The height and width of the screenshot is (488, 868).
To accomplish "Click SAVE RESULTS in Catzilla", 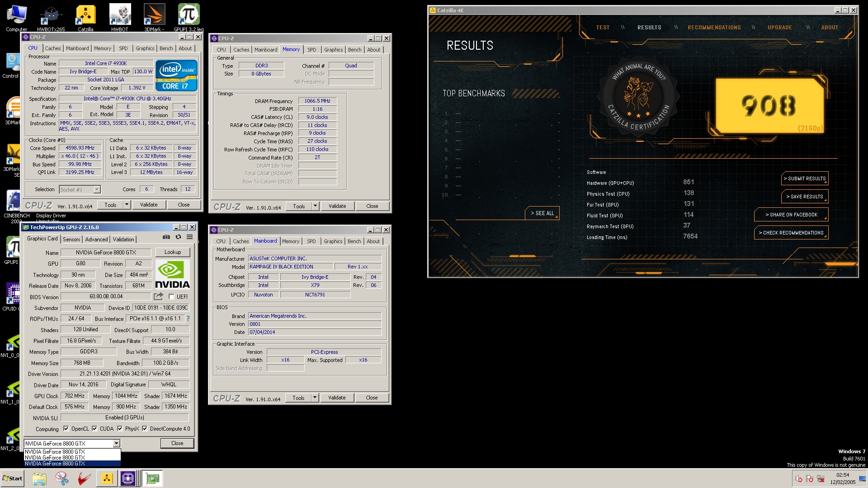I will click(805, 197).
